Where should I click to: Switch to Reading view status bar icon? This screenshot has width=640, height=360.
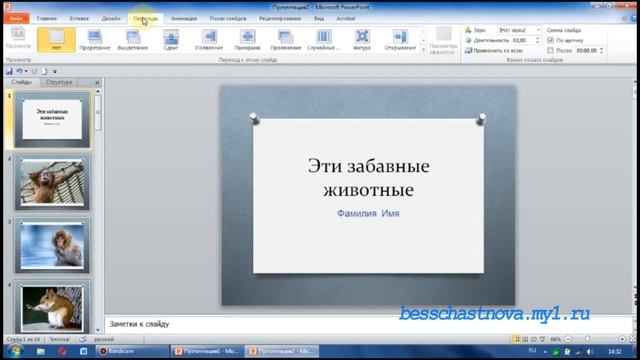[x=533, y=339]
